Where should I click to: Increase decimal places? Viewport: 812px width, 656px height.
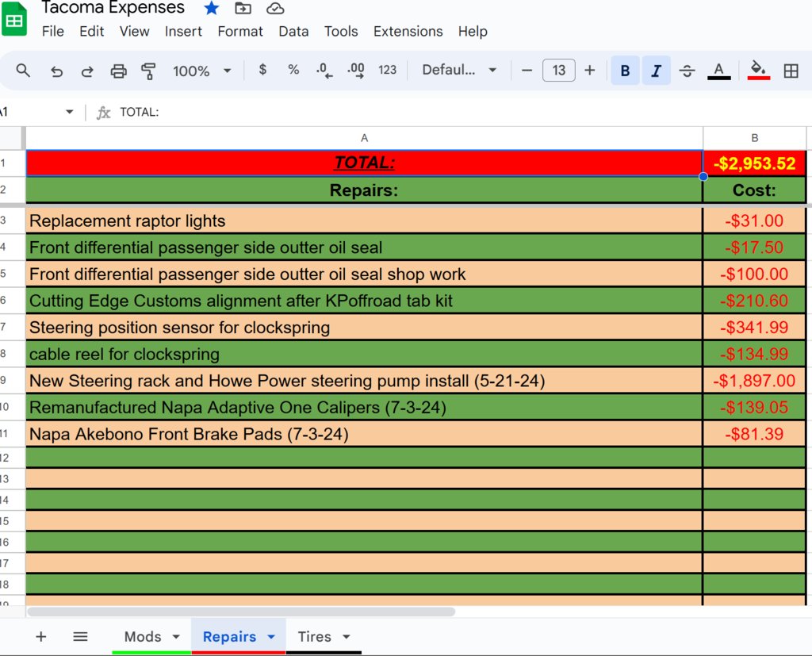(x=356, y=70)
